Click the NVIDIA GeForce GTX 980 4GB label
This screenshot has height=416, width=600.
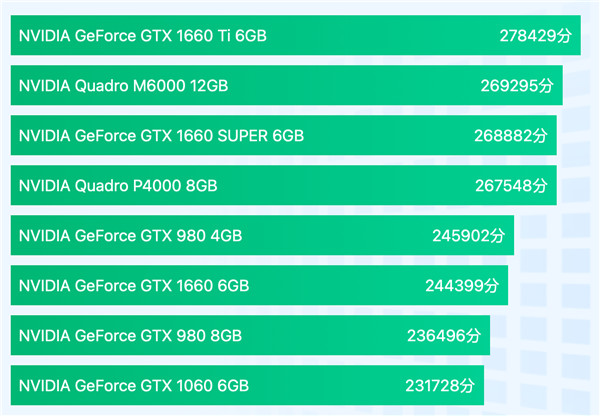point(130,236)
